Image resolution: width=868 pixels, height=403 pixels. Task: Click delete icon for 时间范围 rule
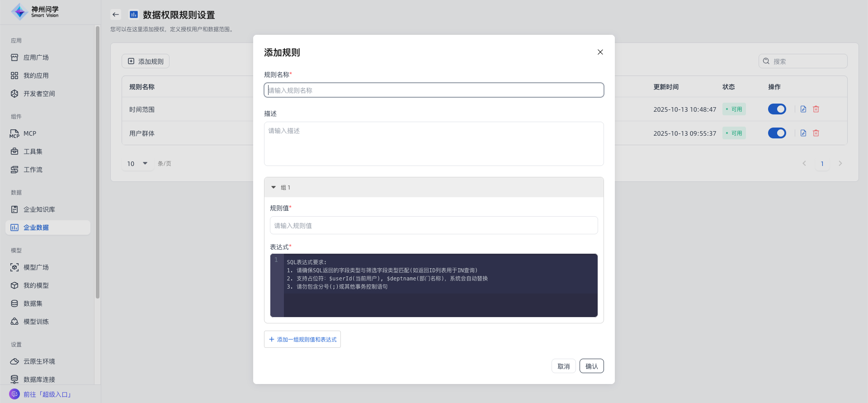tap(816, 109)
